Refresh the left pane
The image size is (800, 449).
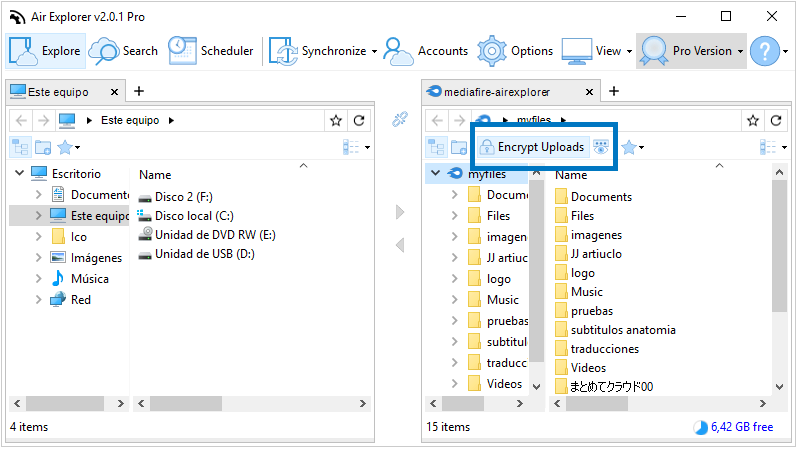point(359,120)
